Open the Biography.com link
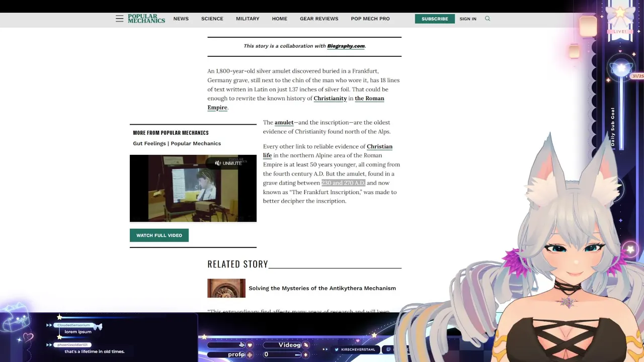This screenshot has height=362, width=644. [346, 46]
